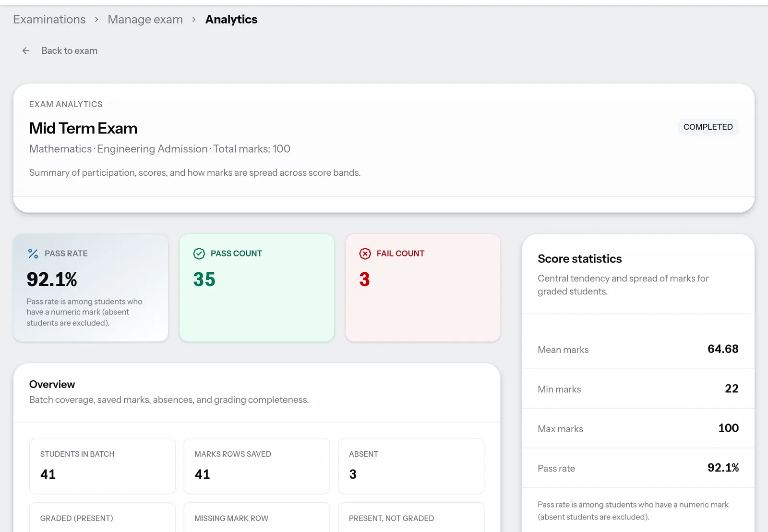This screenshot has width=768, height=532.
Task: Click the Back to exam link
Action: pos(69,50)
